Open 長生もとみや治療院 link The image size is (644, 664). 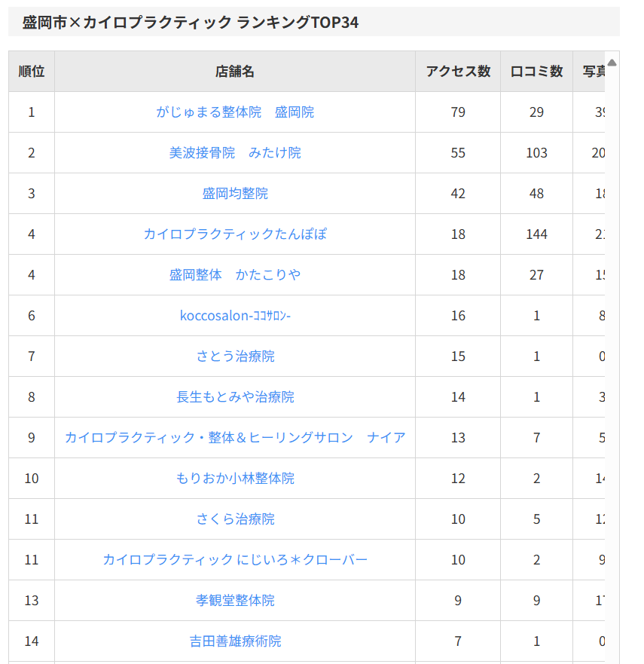pos(235,397)
